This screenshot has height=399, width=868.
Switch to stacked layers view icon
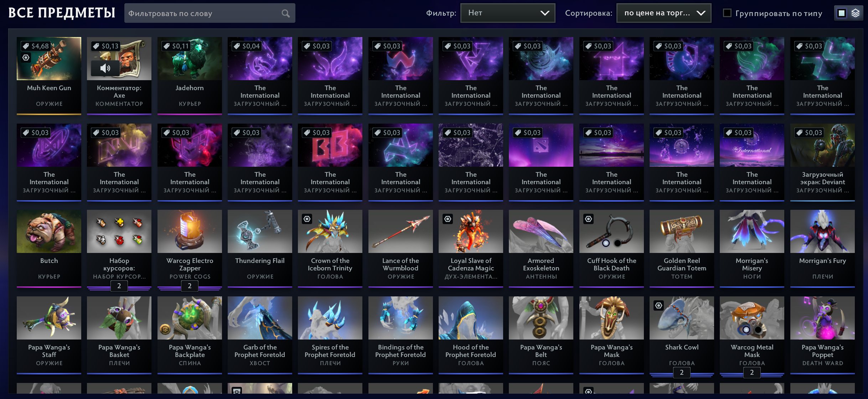[x=856, y=13]
